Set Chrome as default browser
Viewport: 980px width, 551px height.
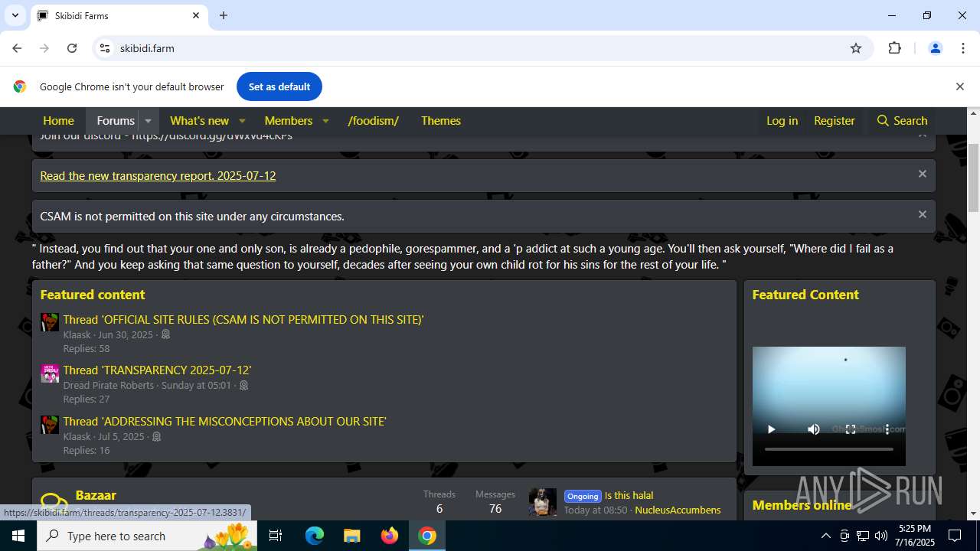click(x=279, y=86)
